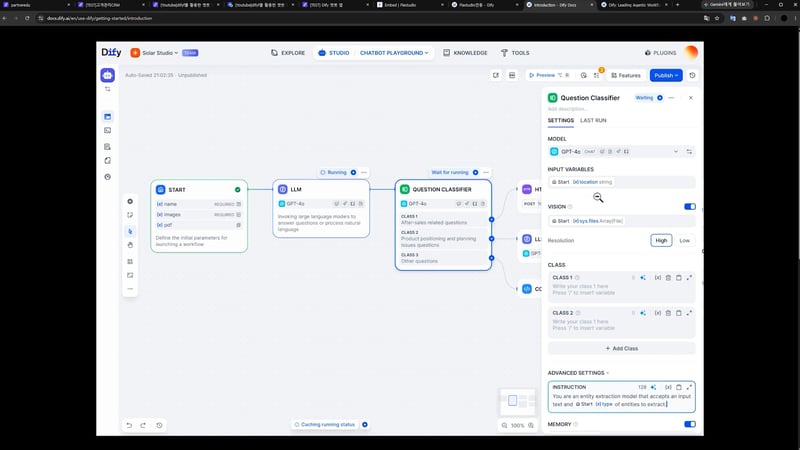This screenshot has height=450, width=800.
Task: Click the organize nodes tool
Action: (x=130, y=261)
